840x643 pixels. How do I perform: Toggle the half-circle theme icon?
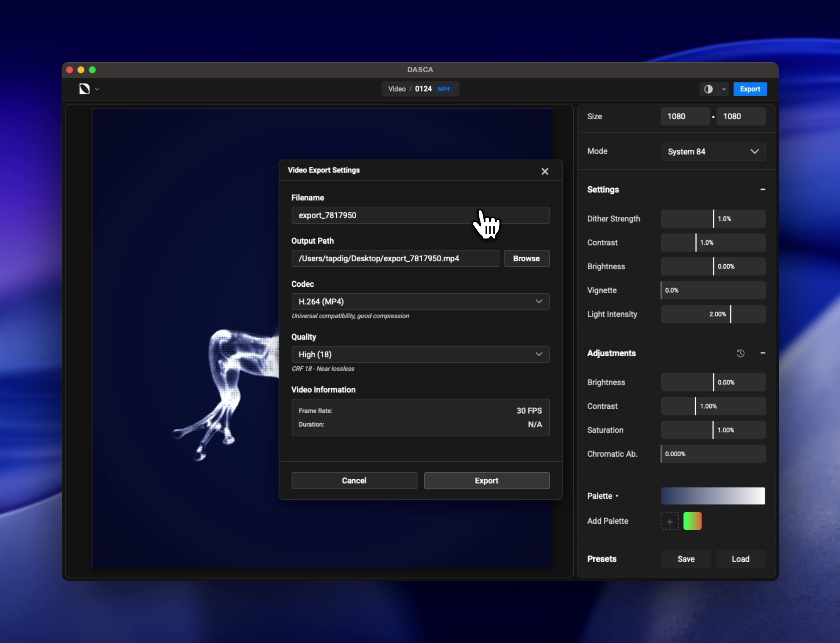point(708,89)
